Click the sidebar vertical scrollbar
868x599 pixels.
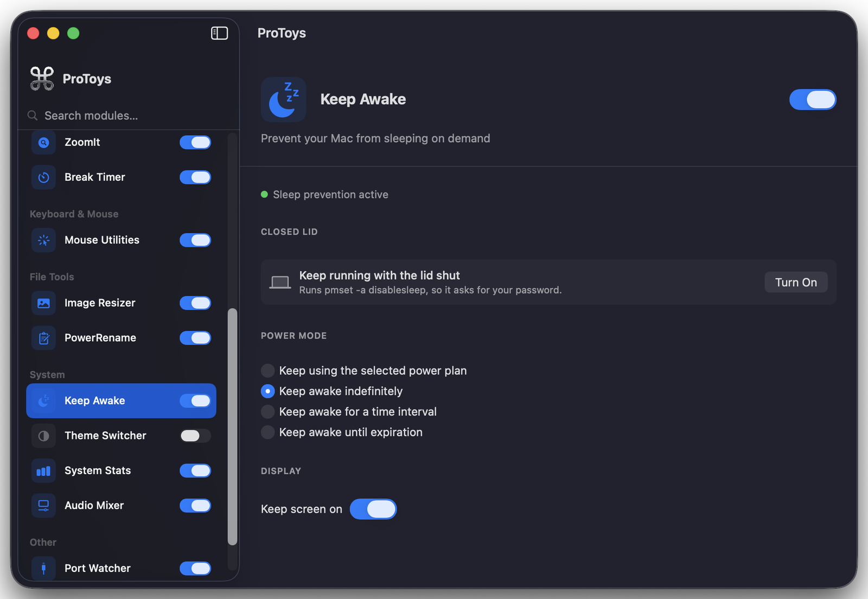point(232,426)
